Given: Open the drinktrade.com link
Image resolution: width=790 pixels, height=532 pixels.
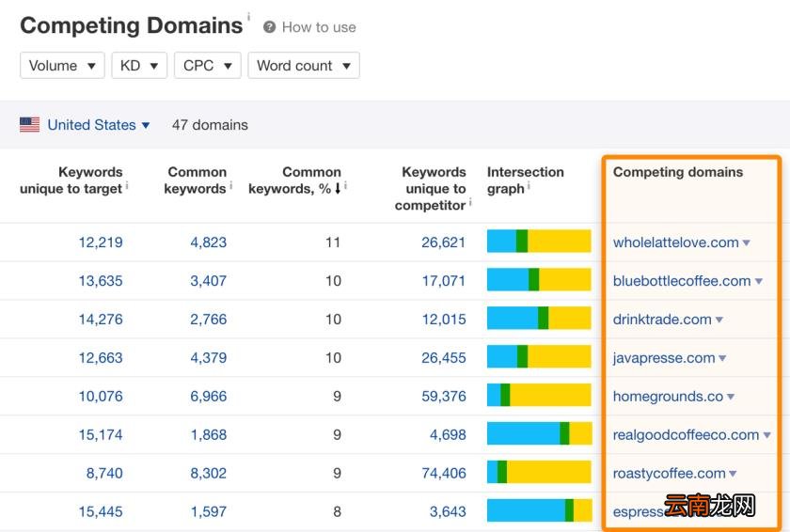Looking at the screenshot, I should [662, 319].
